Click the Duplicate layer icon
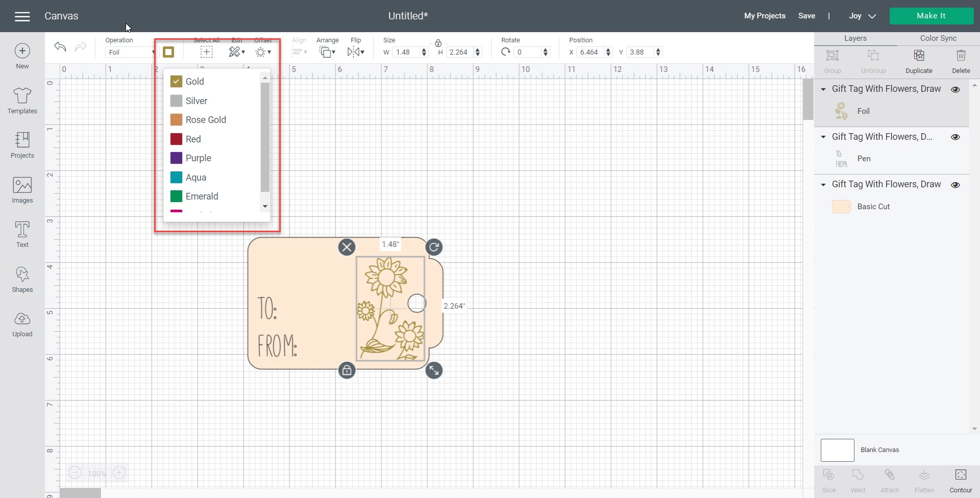The width and height of the screenshot is (980, 498). pos(919,61)
